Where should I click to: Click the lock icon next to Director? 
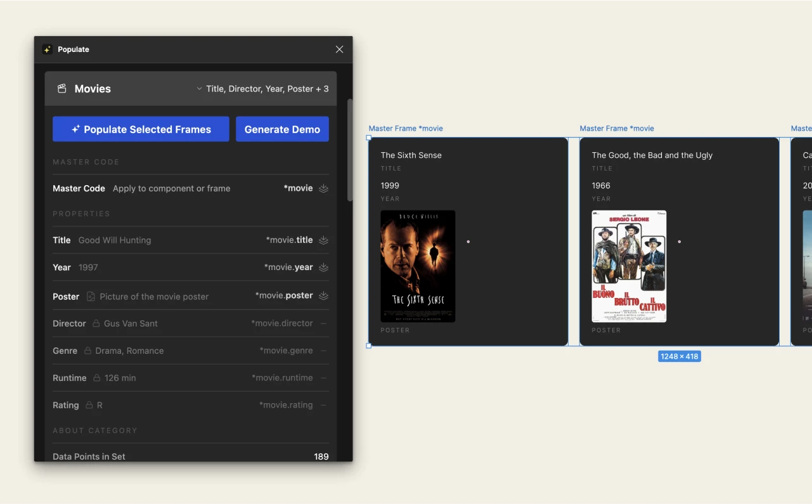(96, 323)
